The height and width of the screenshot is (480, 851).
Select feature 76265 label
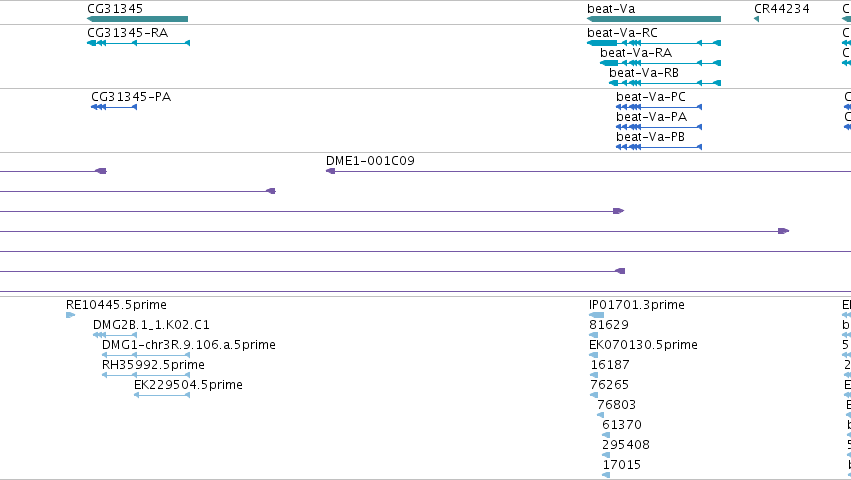(609, 385)
